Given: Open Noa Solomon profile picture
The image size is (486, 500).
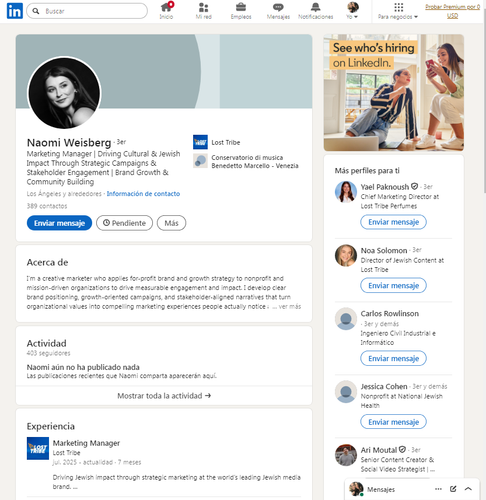Looking at the screenshot, I should coord(346,255).
